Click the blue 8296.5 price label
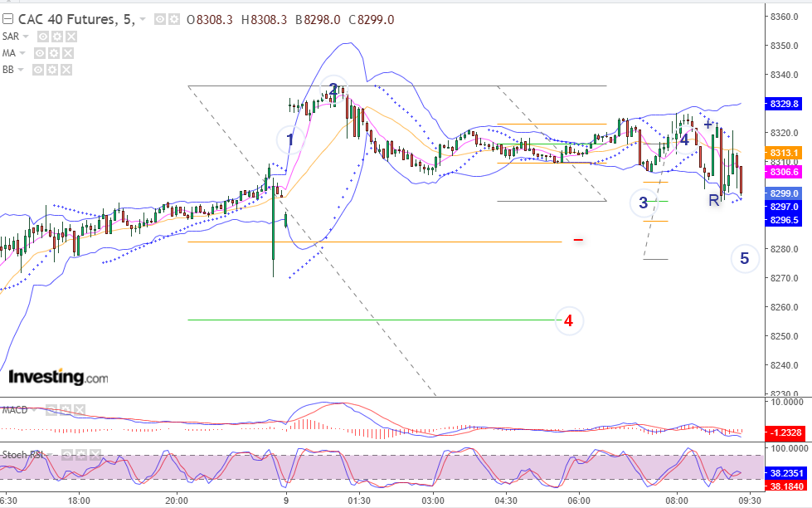The image size is (812, 508). 784,220
